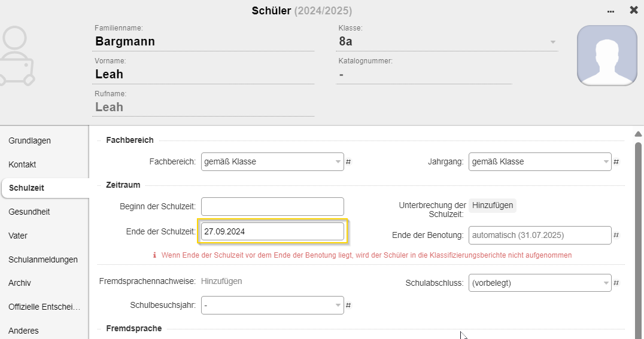Click Hinzufügen for Fremdsprachennachweise
Viewport: 644px width, 339px height.
pos(221,281)
